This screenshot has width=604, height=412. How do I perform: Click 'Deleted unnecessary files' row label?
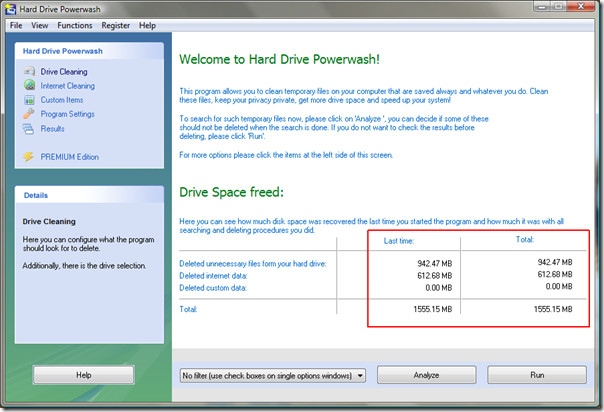(253, 264)
